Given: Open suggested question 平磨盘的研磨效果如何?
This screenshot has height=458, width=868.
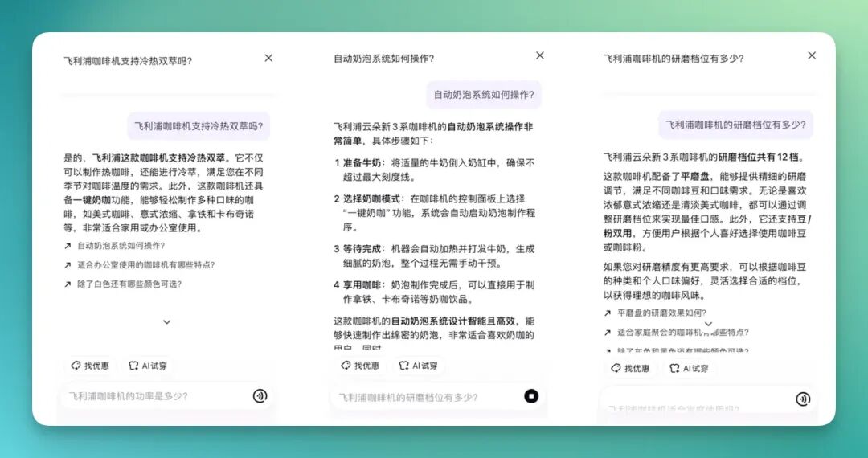Looking at the screenshot, I should pyautogui.click(x=661, y=313).
